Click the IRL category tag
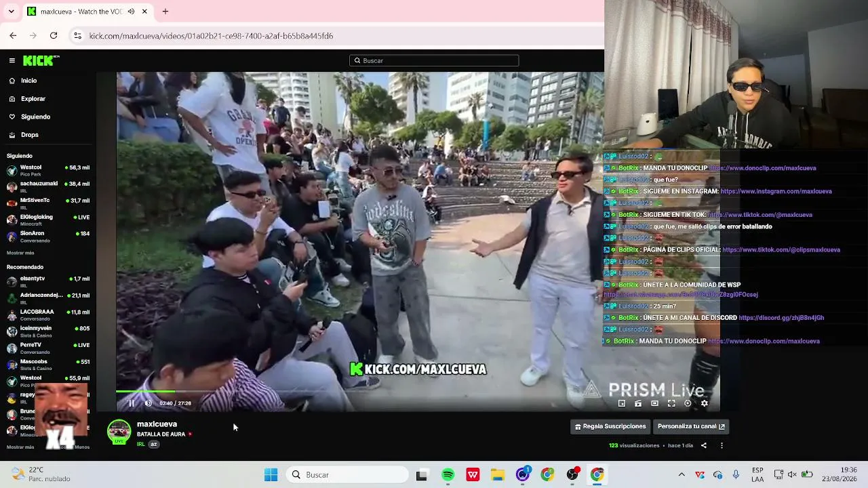The image size is (868, 488). (x=141, y=445)
